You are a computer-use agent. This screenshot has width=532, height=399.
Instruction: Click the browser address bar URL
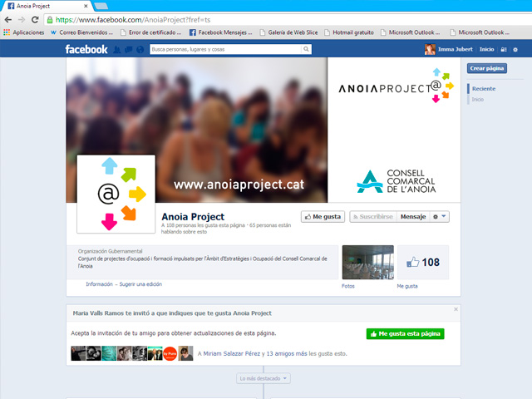point(133,20)
